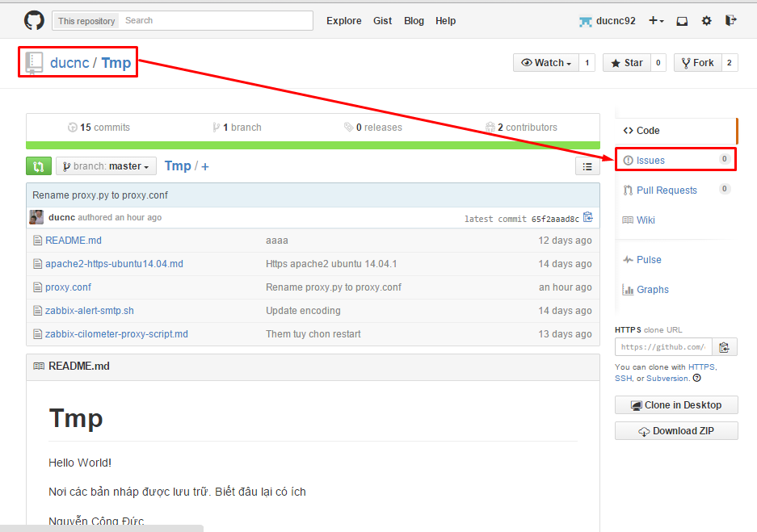Image resolution: width=757 pixels, height=532 pixels.
Task: Open apache2-https-ubuntu14.04.md file
Action: tap(115, 264)
